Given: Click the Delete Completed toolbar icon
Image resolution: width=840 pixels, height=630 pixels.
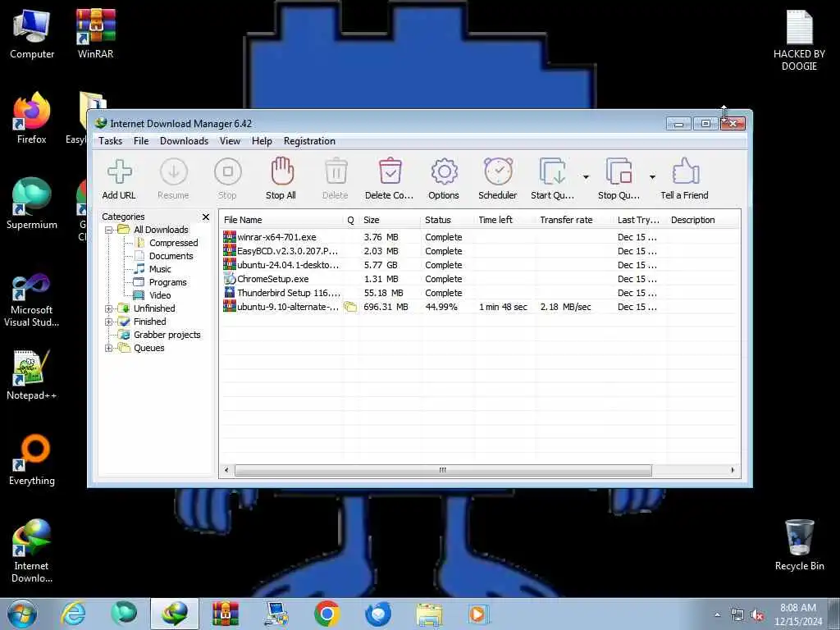Looking at the screenshot, I should click(x=390, y=171).
